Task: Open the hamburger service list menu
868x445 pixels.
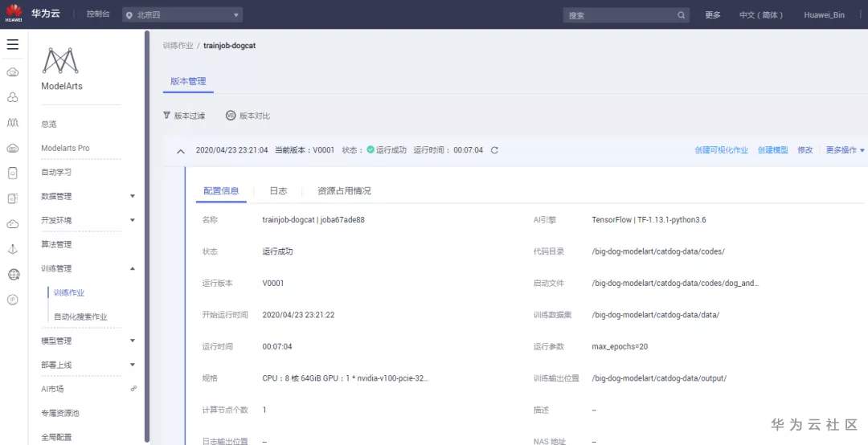Action: 13,44
